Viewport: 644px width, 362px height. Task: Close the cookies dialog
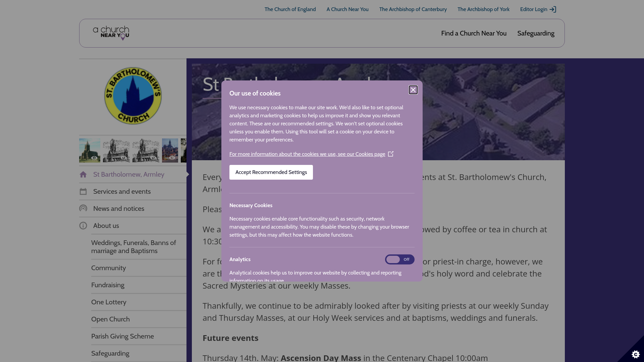(x=413, y=90)
